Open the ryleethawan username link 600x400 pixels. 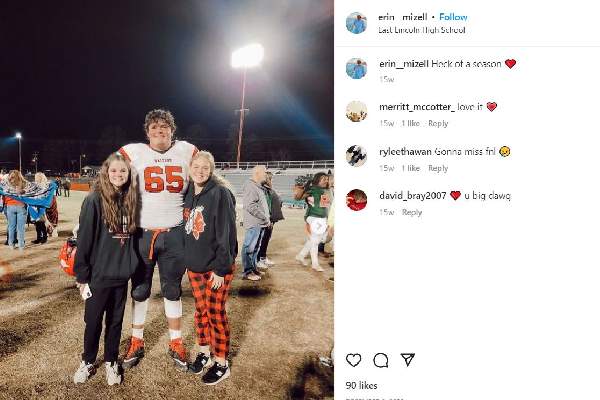(x=406, y=151)
